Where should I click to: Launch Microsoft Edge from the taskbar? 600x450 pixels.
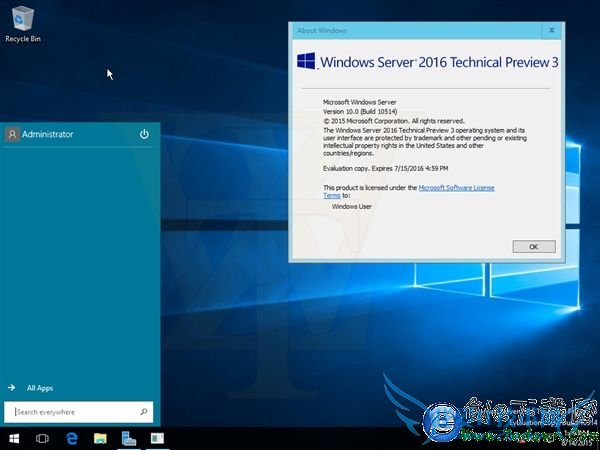click(x=72, y=439)
